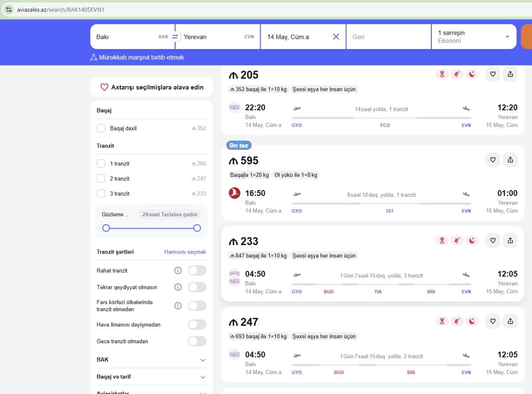This screenshot has height=394, width=532.
Task: Open site info icon in address bar
Action: (9, 9)
